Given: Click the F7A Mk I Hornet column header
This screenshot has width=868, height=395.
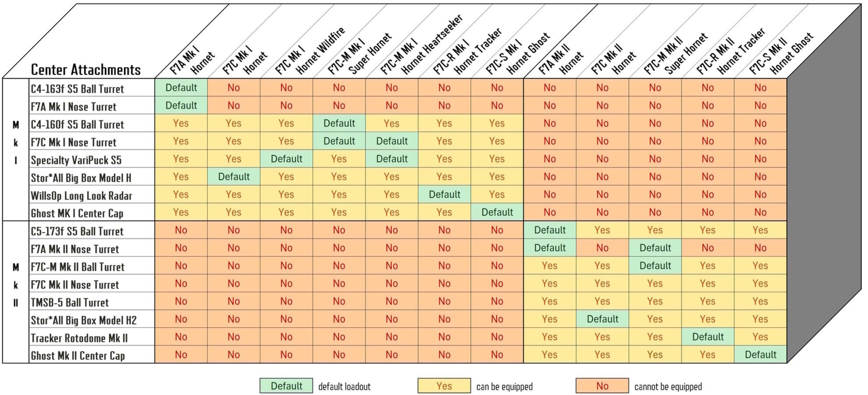Looking at the screenshot, I should [192, 62].
